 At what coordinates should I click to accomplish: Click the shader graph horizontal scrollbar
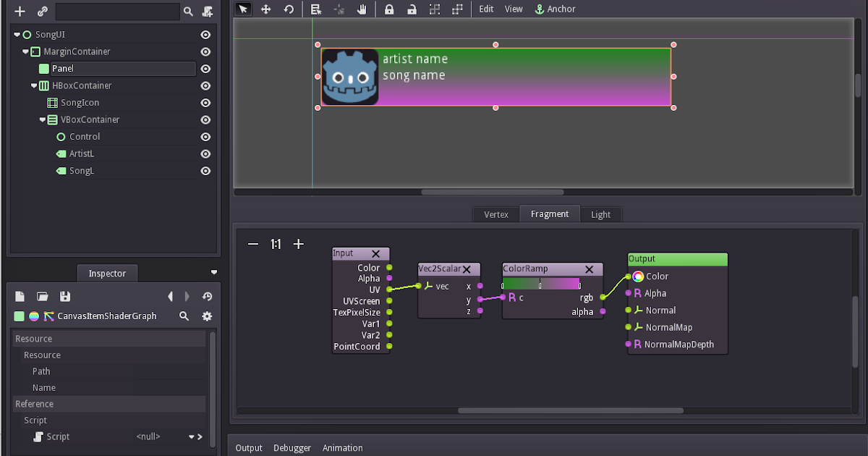(x=571, y=410)
